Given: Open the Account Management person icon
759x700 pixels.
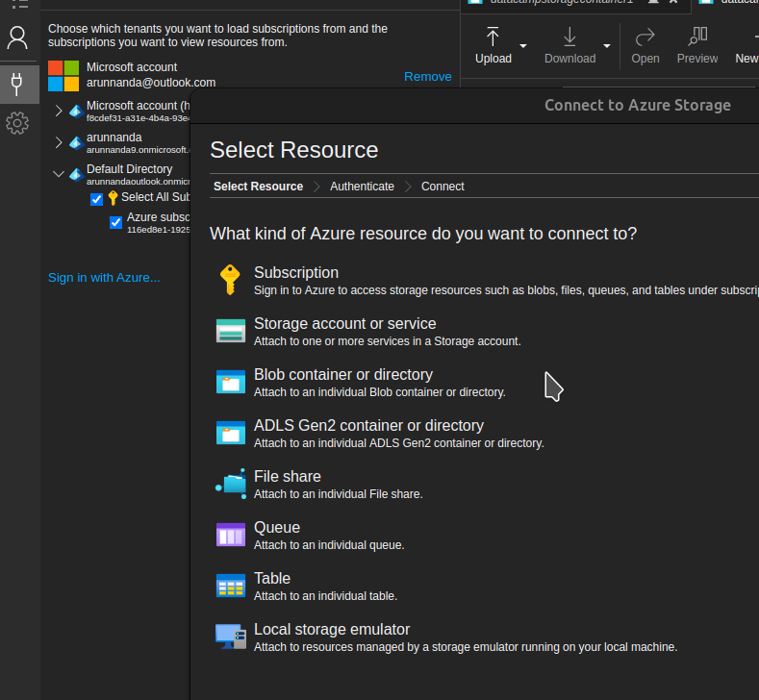Looking at the screenshot, I should [x=17, y=37].
